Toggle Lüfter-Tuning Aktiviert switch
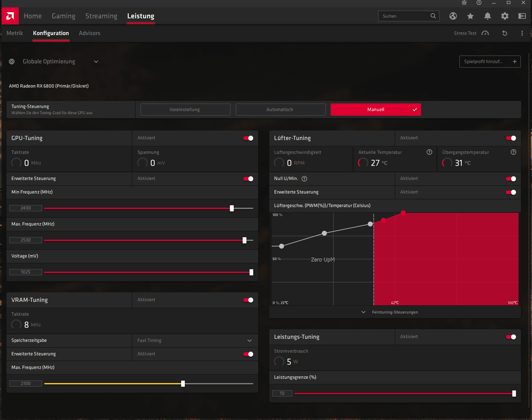Viewport: 532px width, 420px height. (x=511, y=138)
